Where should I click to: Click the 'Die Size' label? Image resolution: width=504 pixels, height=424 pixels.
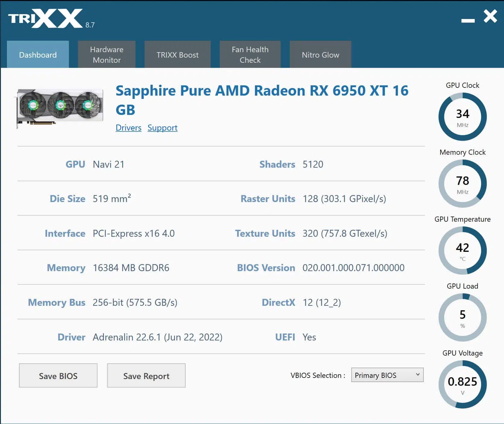tap(68, 199)
